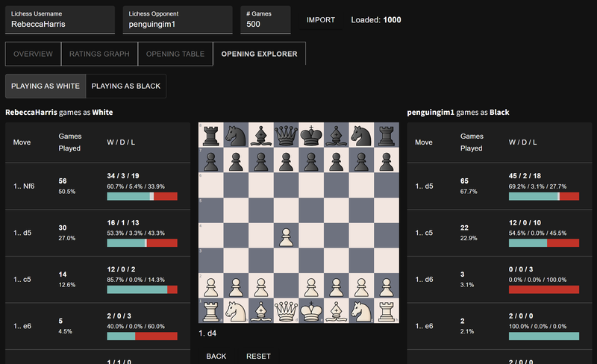
Task: Click the white queen piece
Action: [286, 310]
